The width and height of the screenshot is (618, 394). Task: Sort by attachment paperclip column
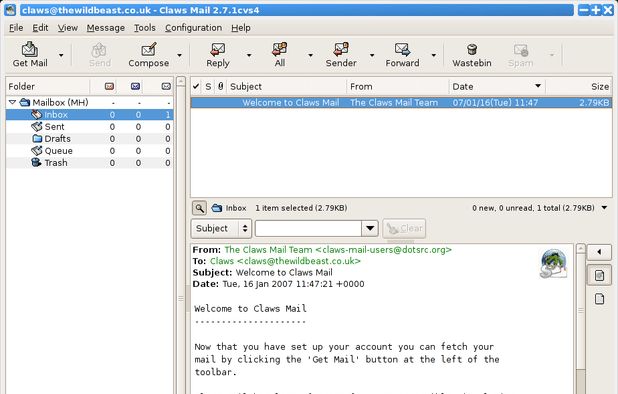tap(221, 86)
